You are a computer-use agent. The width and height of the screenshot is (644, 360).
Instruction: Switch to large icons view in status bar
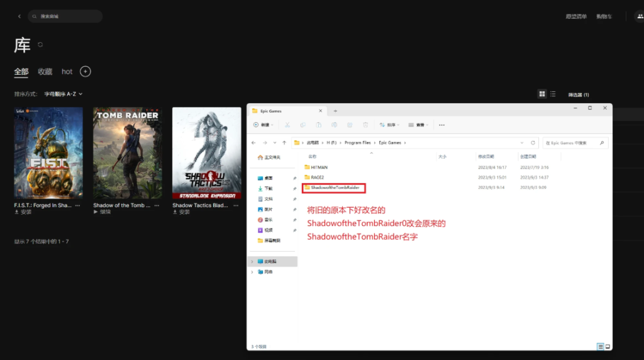coord(608,347)
